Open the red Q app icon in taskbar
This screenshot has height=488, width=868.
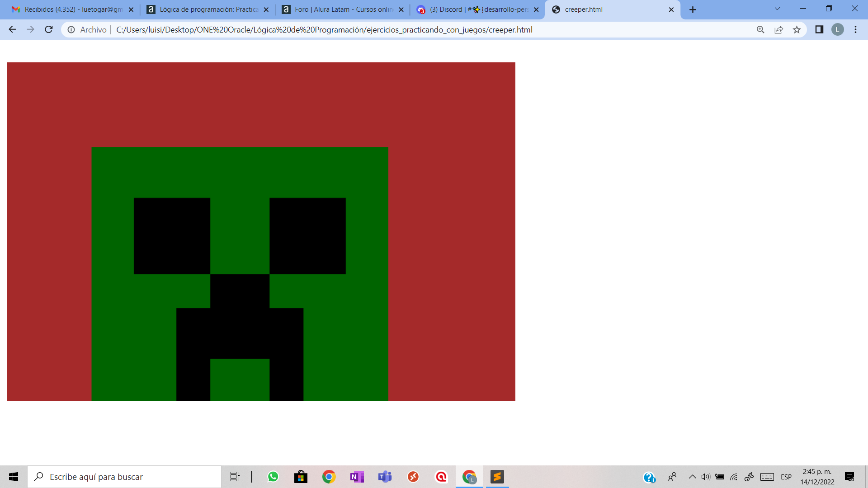click(441, 477)
